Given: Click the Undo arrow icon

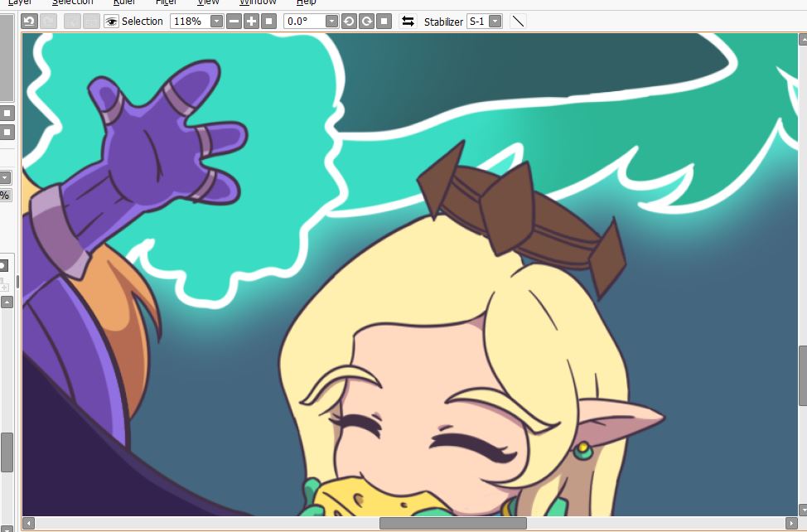Looking at the screenshot, I should [29, 21].
